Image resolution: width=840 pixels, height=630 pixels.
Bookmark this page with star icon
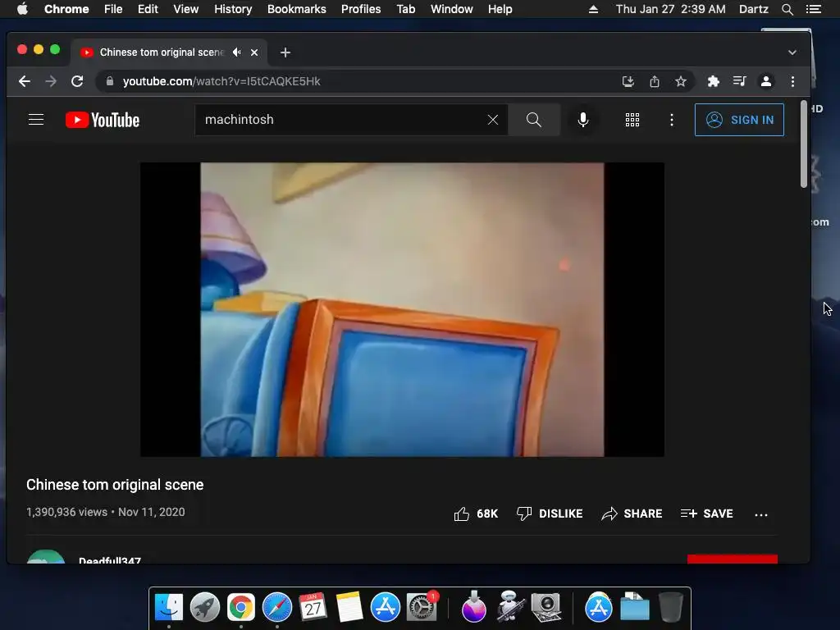680,81
